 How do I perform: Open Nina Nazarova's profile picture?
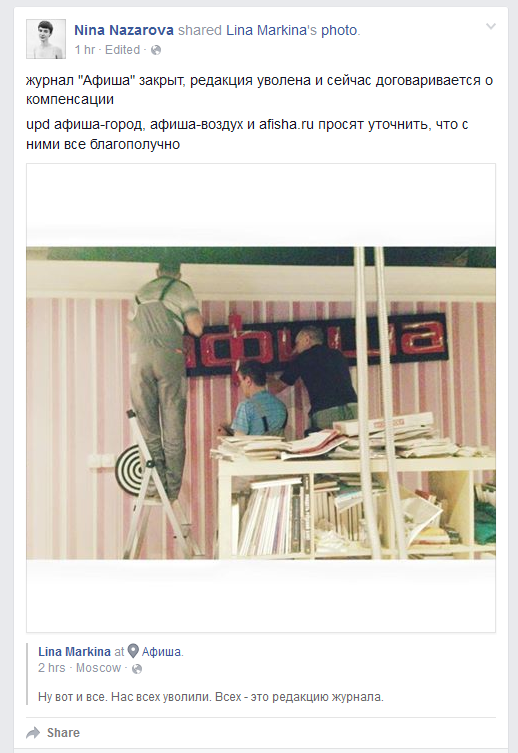(x=46, y=39)
